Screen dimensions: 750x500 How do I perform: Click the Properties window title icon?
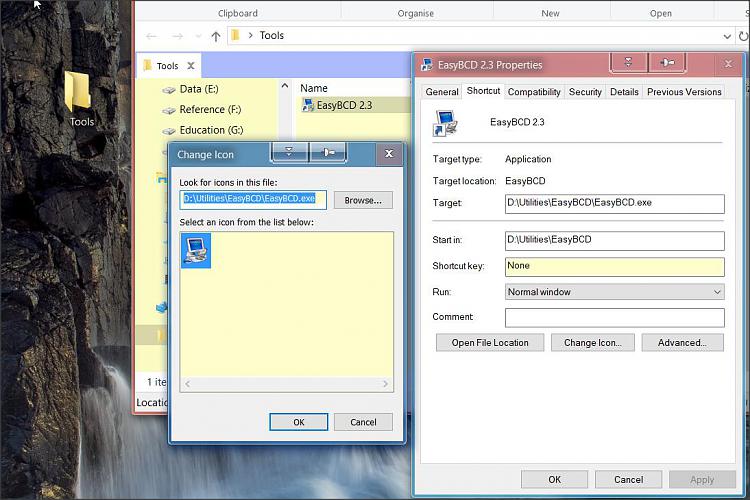pyautogui.click(x=427, y=65)
